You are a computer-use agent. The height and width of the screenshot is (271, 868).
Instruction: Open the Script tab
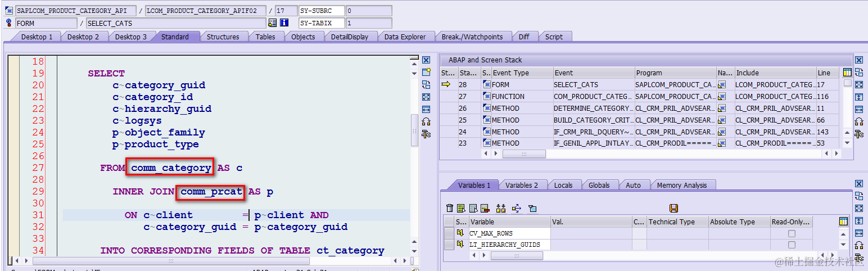tap(554, 37)
